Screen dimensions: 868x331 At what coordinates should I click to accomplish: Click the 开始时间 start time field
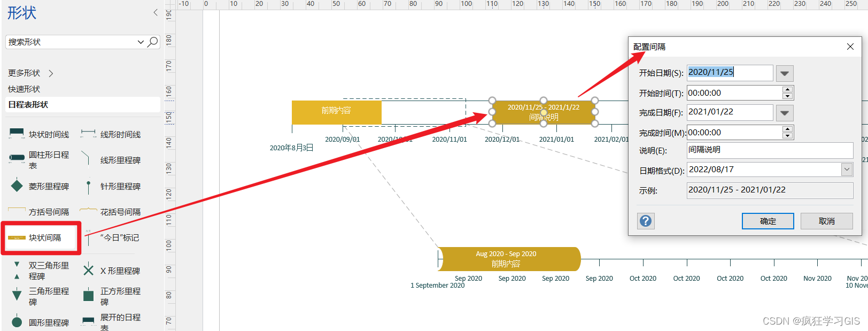(x=734, y=93)
